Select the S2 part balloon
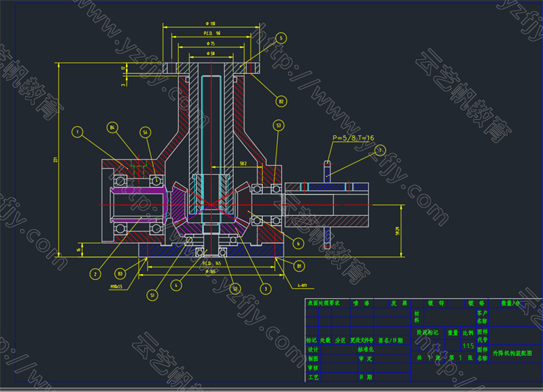 click(235, 289)
